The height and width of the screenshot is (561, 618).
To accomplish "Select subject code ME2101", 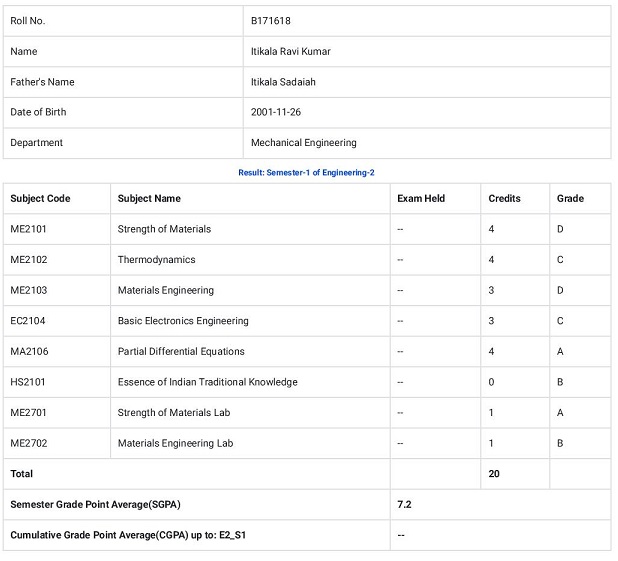I will [28, 229].
